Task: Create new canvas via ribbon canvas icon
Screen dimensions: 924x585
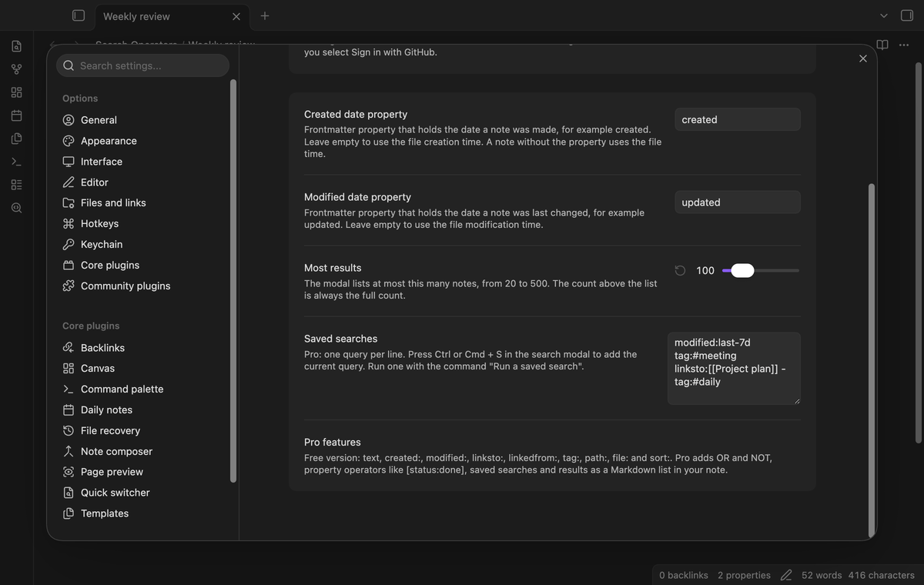Action: pos(16,92)
